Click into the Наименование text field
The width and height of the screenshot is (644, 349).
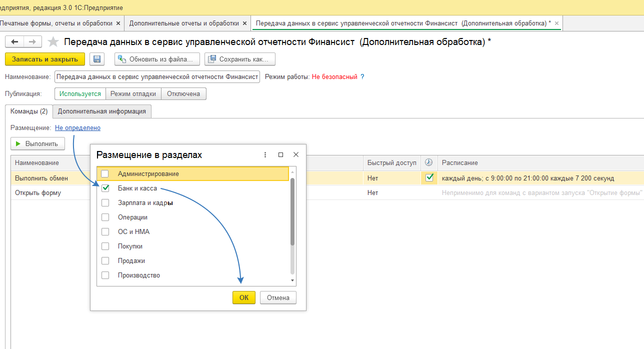tap(157, 77)
